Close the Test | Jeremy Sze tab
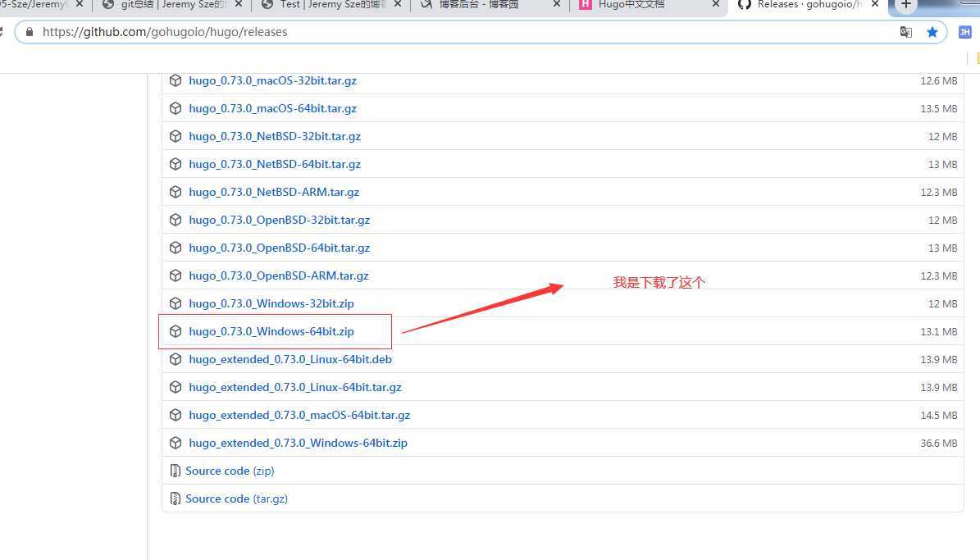The height and width of the screenshot is (560, 980). point(398,4)
